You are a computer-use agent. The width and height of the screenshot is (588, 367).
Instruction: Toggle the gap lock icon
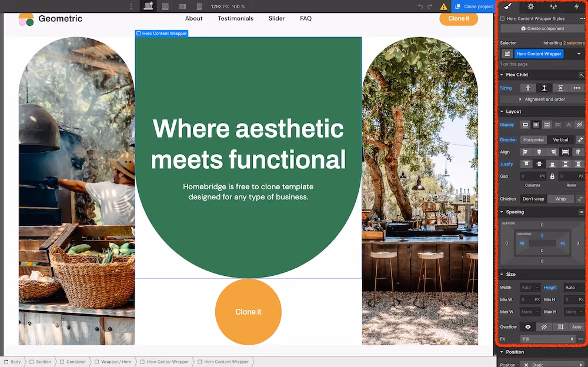coord(552,176)
